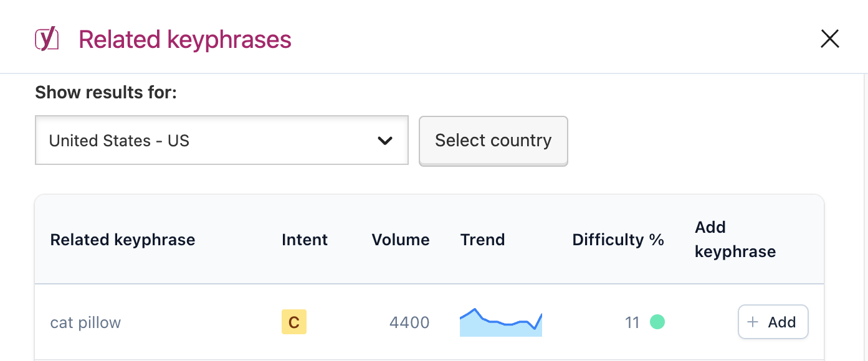Click the Difficulty % column header
The image size is (868, 361).
[618, 240]
